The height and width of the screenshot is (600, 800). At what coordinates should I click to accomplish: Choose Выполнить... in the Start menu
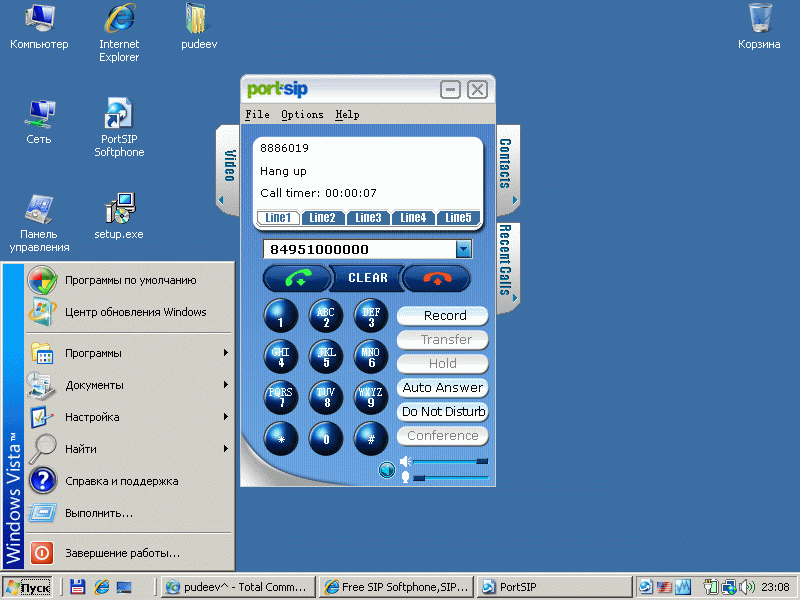coord(129,513)
